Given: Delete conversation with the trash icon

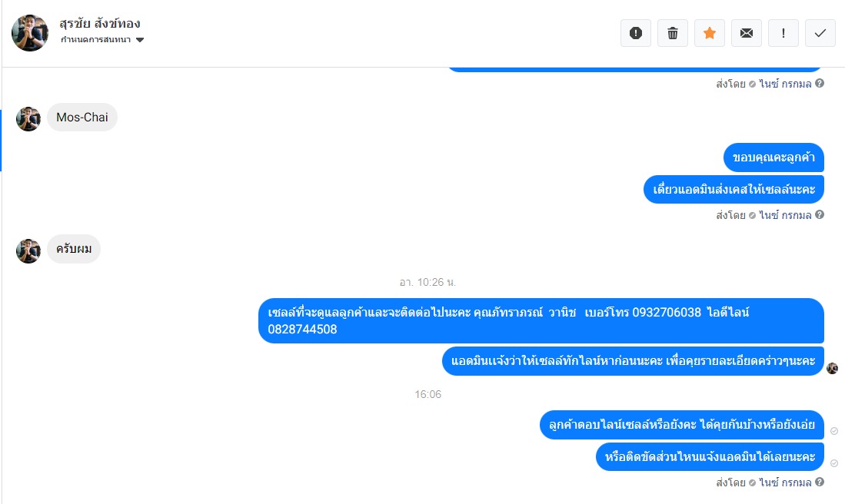Looking at the screenshot, I should click(x=673, y=33).
